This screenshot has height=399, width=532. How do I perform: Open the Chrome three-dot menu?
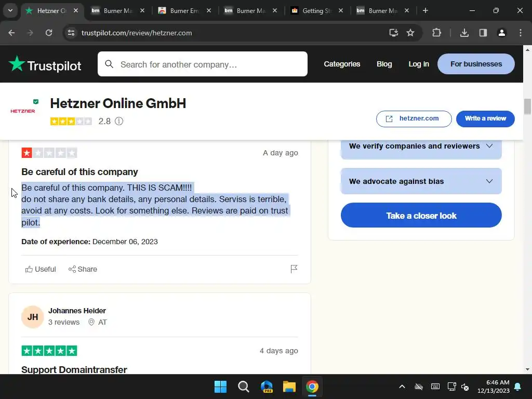click(521, 33)
